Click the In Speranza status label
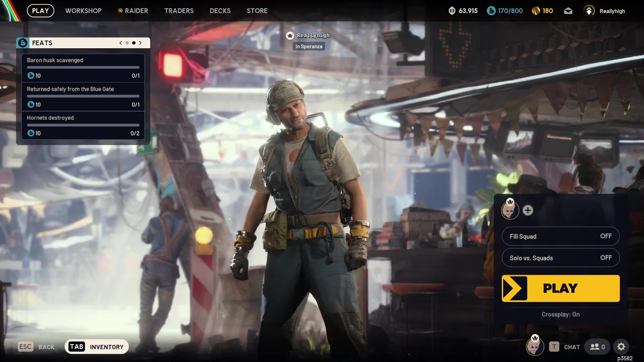Screen dimensions: 644x362 tap(308, 46)
